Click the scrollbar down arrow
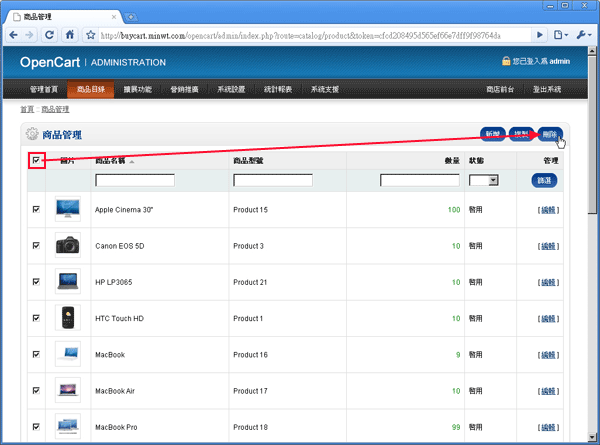Image resolution: width=600 pixels, height=445 pixels. [592, 437]
